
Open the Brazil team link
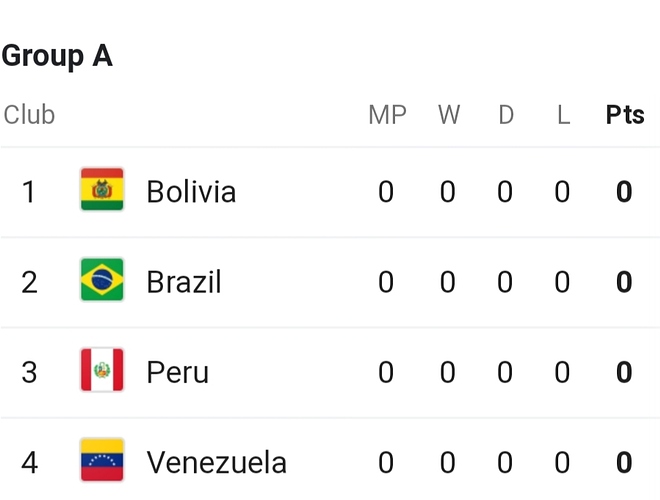pyautogui.click(x=184, y=282)
